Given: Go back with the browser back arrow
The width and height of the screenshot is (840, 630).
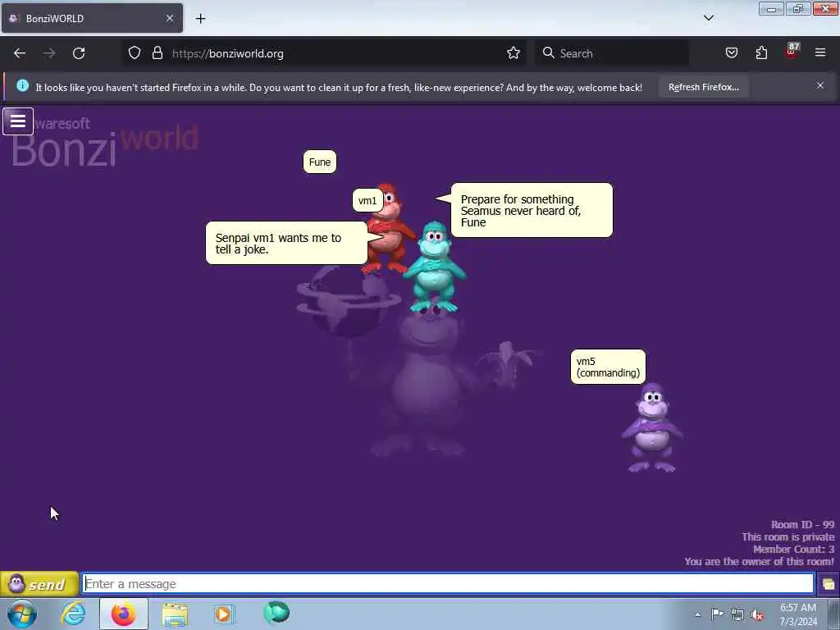Looking at the screenshot, I should click(x=20, y=53).
